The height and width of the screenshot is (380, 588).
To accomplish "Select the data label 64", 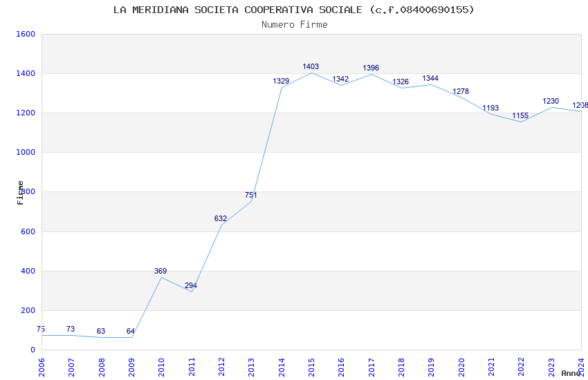I will pos(131,332).
